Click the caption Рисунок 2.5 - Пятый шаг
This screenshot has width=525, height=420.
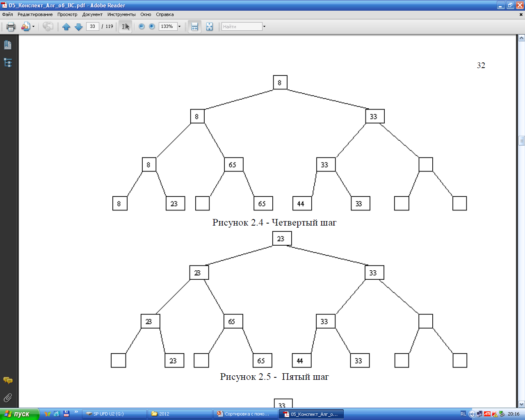274,377
